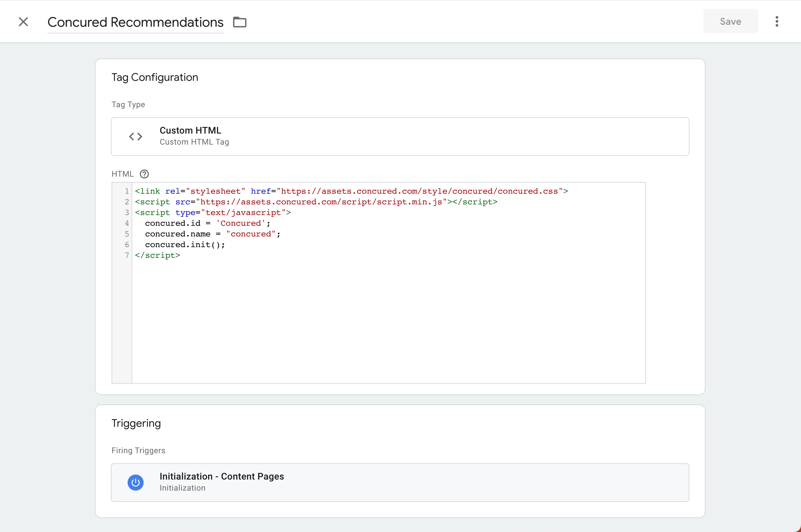Image resolution: width=801 pixels, height=532 pixels.
Task: Click the blue trigger badge in Firing Triggers
Action: coord(136,483)
